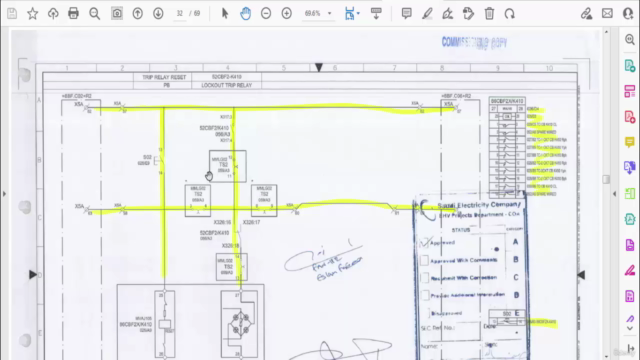Click the Saudi Electricity Company text
Image resolution: width=640 pixels, height=360 pixels.
[x=479, y=205]
